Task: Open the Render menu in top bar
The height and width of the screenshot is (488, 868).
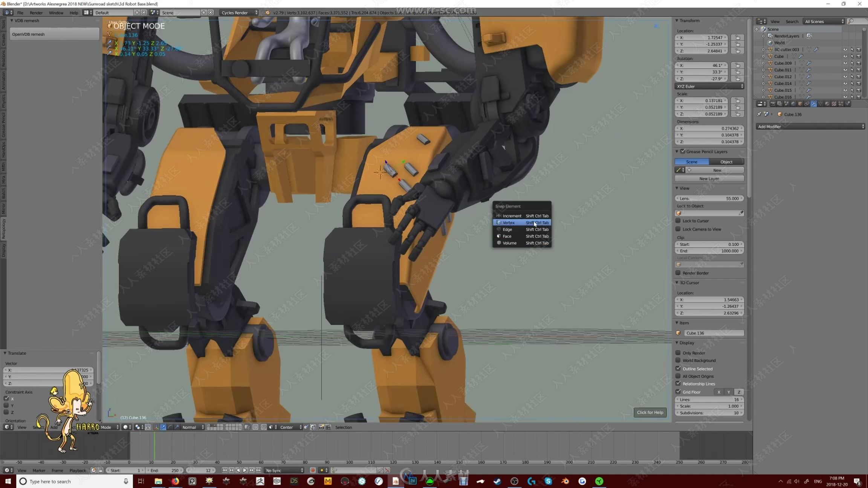Action: point(36,12)
